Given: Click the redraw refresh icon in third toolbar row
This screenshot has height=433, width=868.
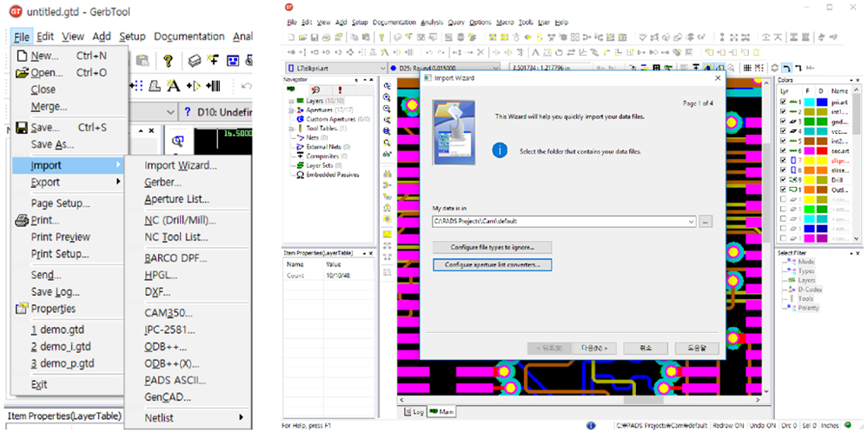Looking at the screenshot, I should [x=774, y=68].
